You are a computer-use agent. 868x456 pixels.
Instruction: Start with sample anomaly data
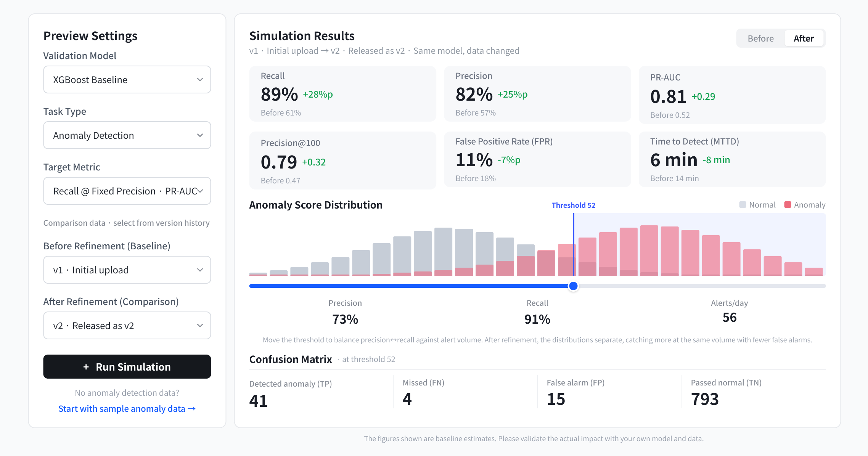click(127, 409)
